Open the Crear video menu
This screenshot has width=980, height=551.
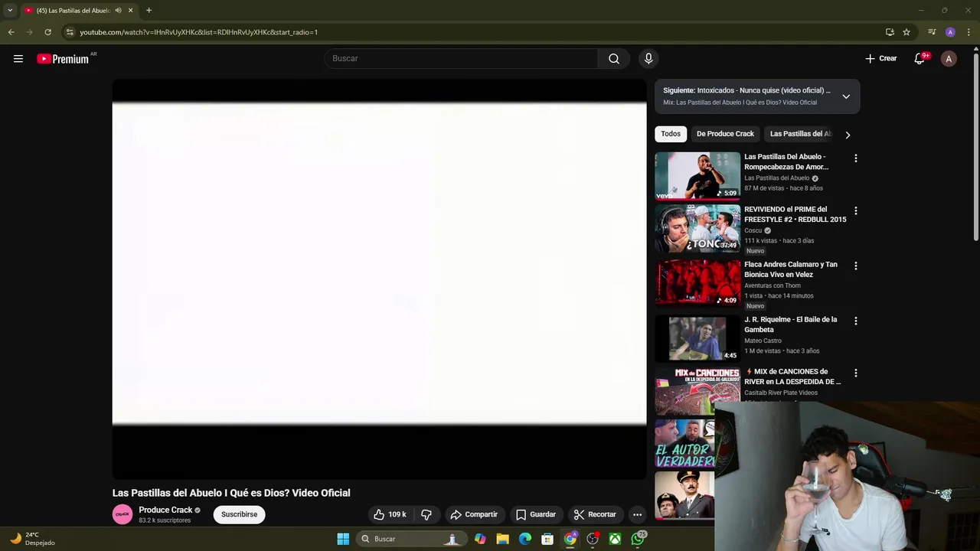881,59
